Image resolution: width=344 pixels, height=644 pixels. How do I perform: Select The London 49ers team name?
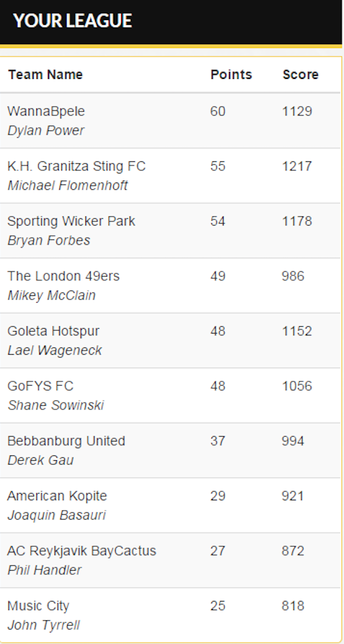click(64, 276)
